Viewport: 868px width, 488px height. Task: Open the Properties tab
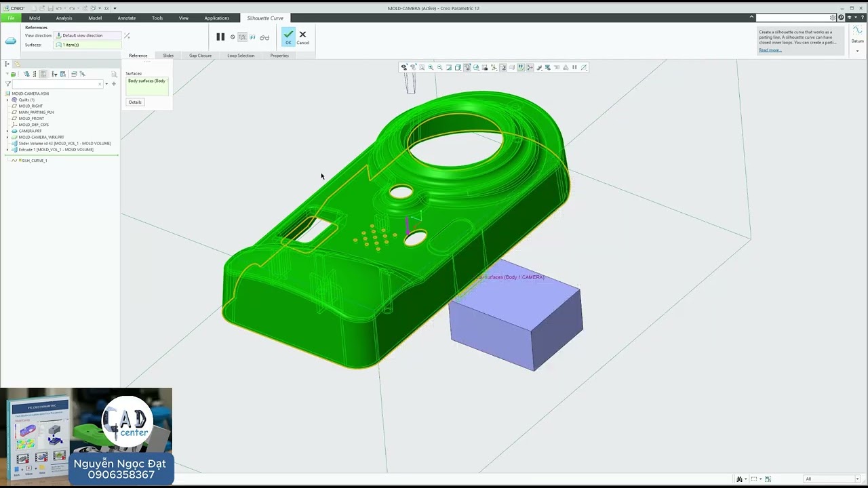coord(279,56)
